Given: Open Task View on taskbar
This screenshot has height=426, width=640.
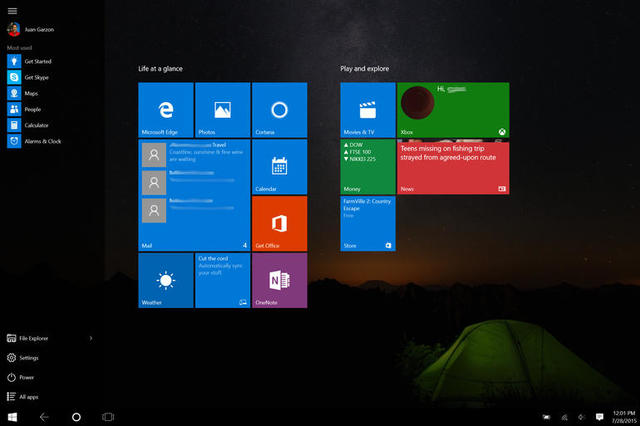Looking at the screenshot, I should pyautogui.click(x=108, y=417).
